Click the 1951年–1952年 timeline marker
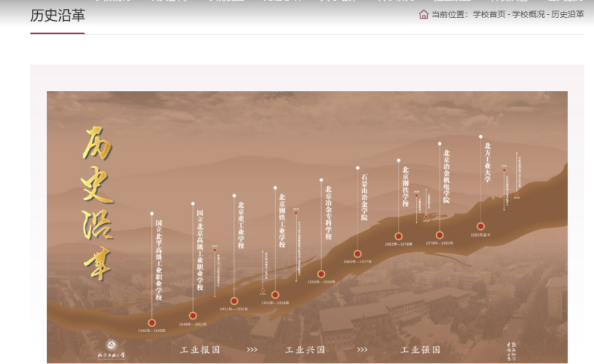The width and height of the screenshot is (594, 364). click(234, 301)
